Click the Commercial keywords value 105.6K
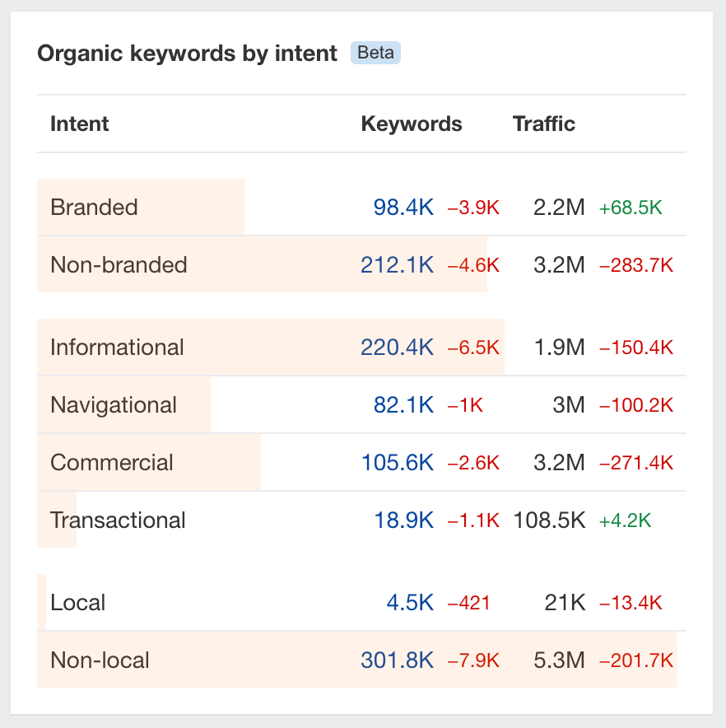The height and width of the screenshot is (728, 726). [x=398, y=462]
